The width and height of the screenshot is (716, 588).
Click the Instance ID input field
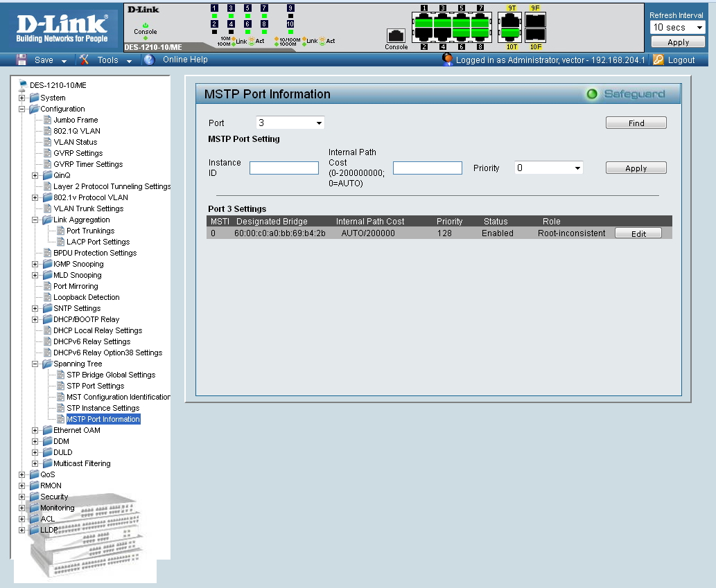(283, 168)
